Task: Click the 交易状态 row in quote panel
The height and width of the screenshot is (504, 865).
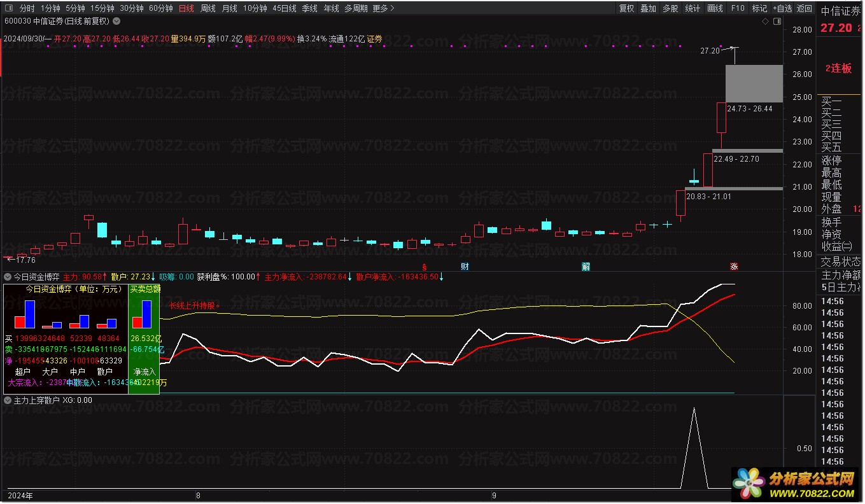Action: coord(840,262)
